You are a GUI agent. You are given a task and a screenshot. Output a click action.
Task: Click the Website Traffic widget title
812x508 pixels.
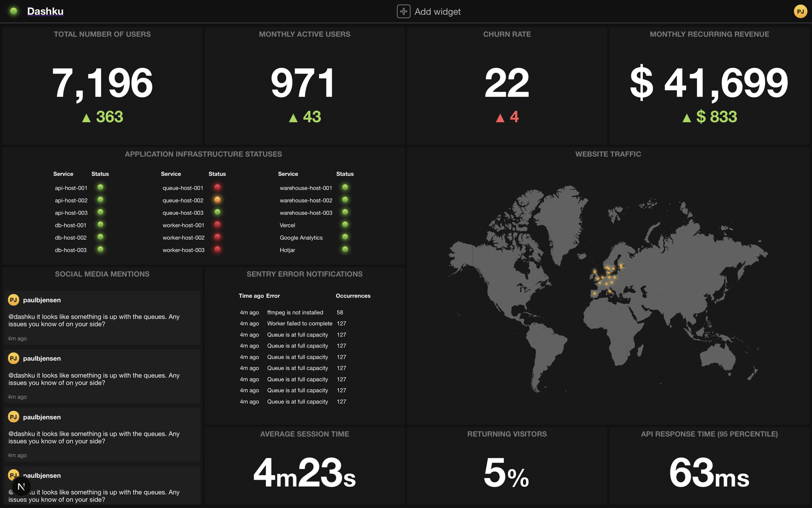tap(608, 154)
